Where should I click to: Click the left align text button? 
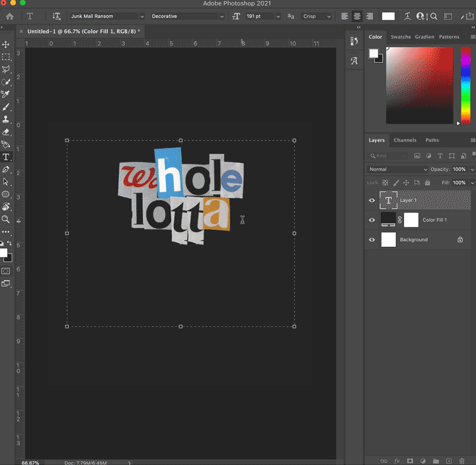(x=344, y=16)
